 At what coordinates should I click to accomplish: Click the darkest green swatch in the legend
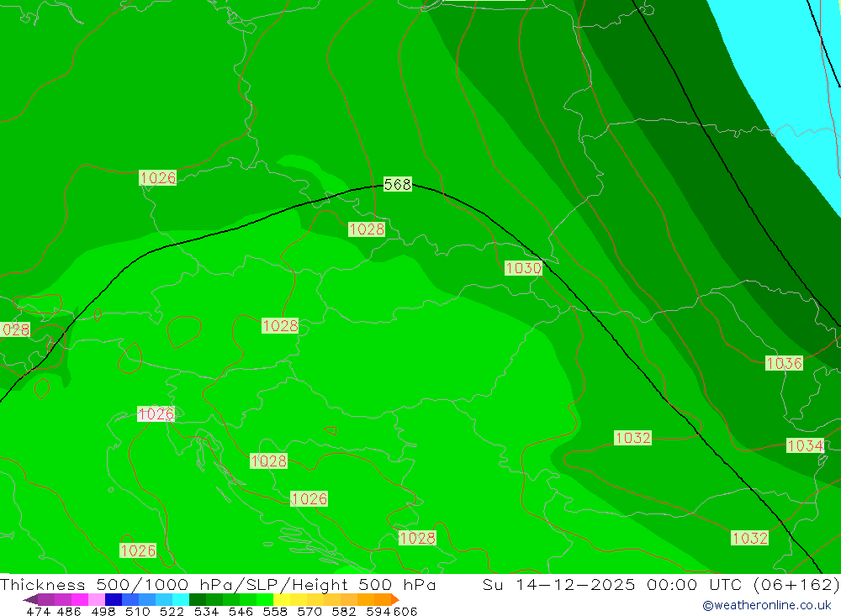pos(198,599)
